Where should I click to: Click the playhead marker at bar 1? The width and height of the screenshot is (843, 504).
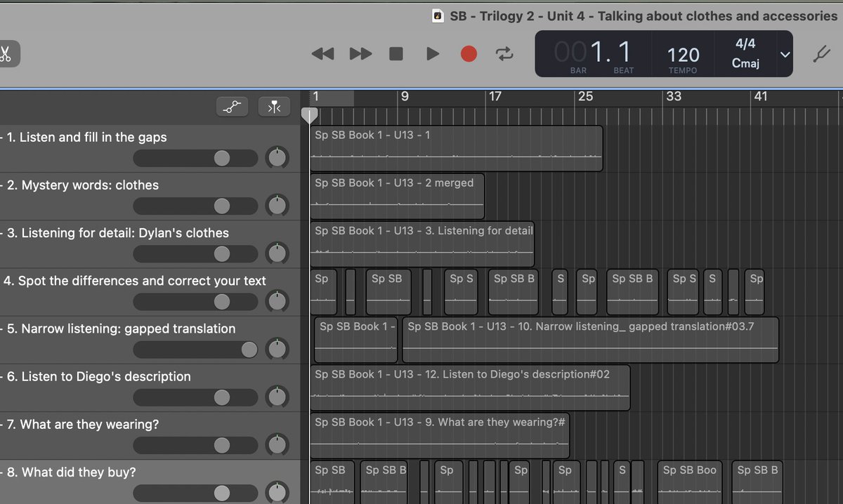point(309,115)
